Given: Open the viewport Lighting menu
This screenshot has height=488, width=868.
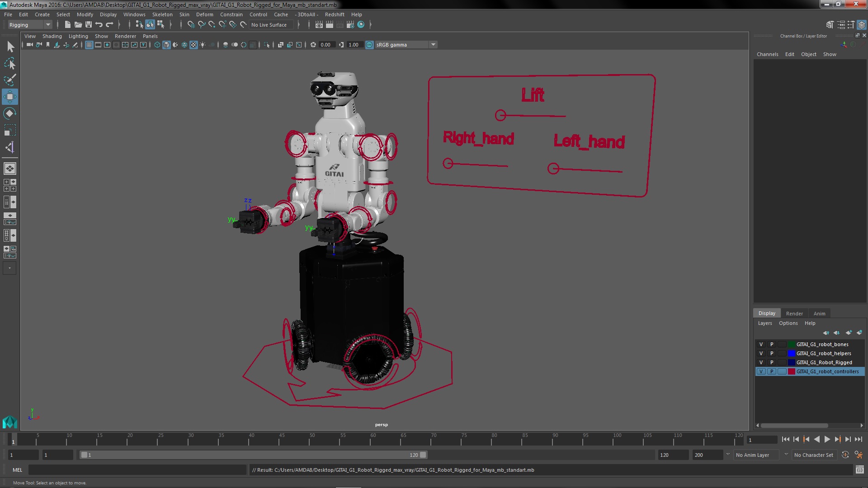Looking at the screenshot, I should (x=78, y=36).
